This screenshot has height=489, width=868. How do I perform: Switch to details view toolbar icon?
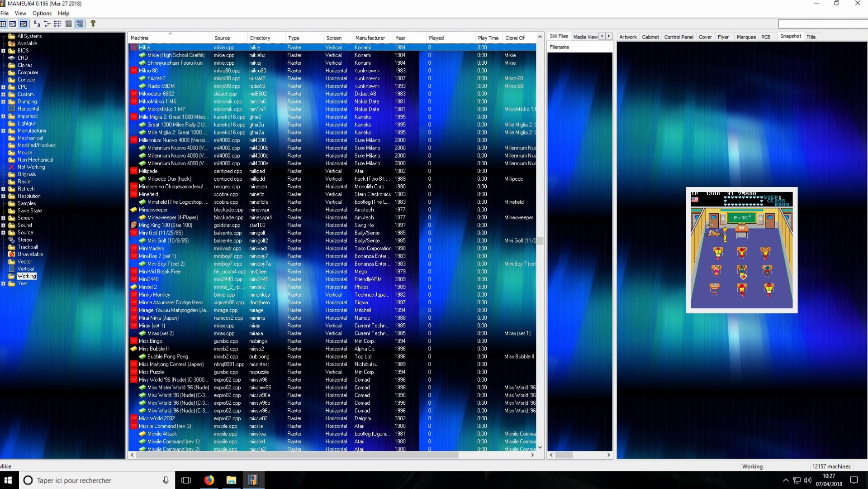point(68,24)
